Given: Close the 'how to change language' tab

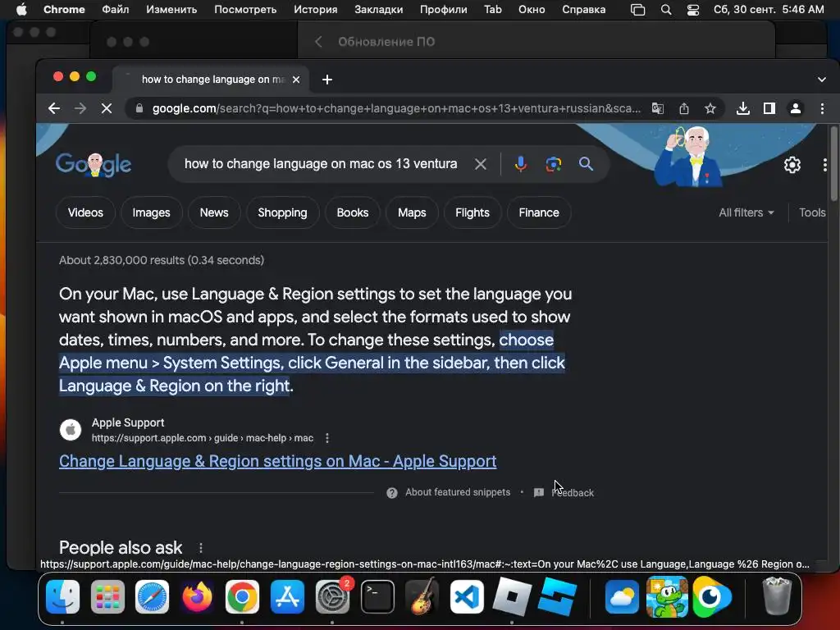Looking at the screenshot, I should tap(296, 80).
